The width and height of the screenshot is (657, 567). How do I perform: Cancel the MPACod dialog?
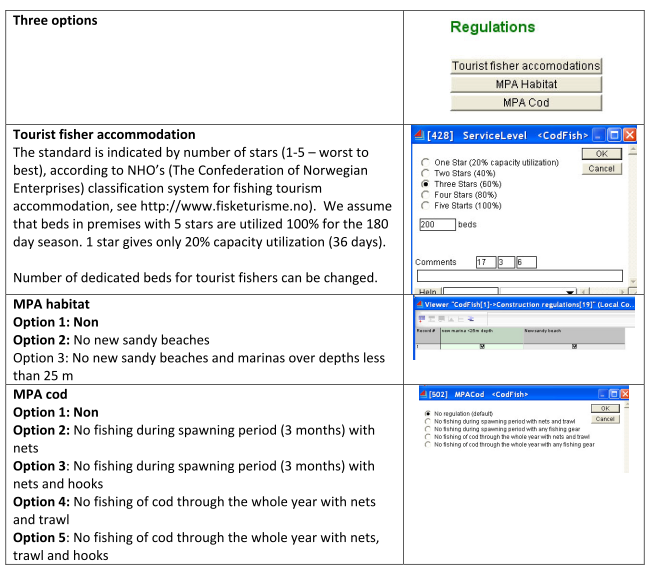tap(605, 419)
